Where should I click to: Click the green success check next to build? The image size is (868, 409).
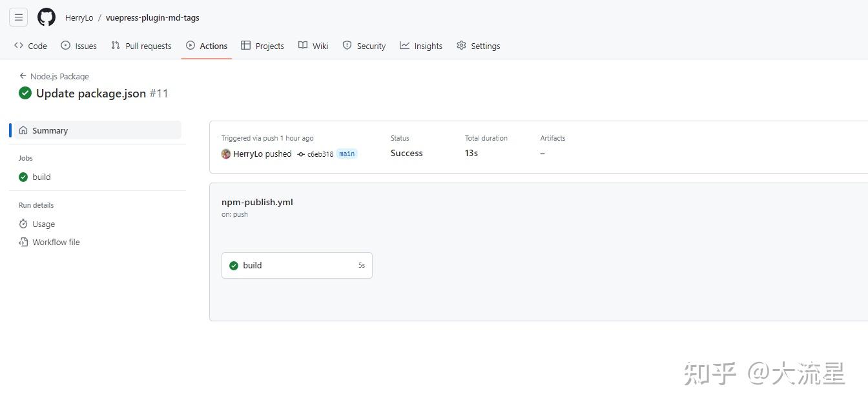click(x=234, y=265)
